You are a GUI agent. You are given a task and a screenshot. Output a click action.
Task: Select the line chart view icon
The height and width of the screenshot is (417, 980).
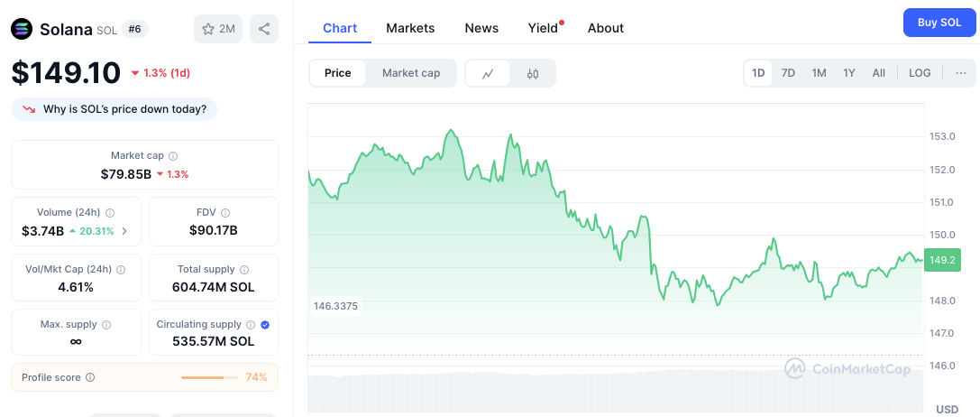[x=488, y=73]
